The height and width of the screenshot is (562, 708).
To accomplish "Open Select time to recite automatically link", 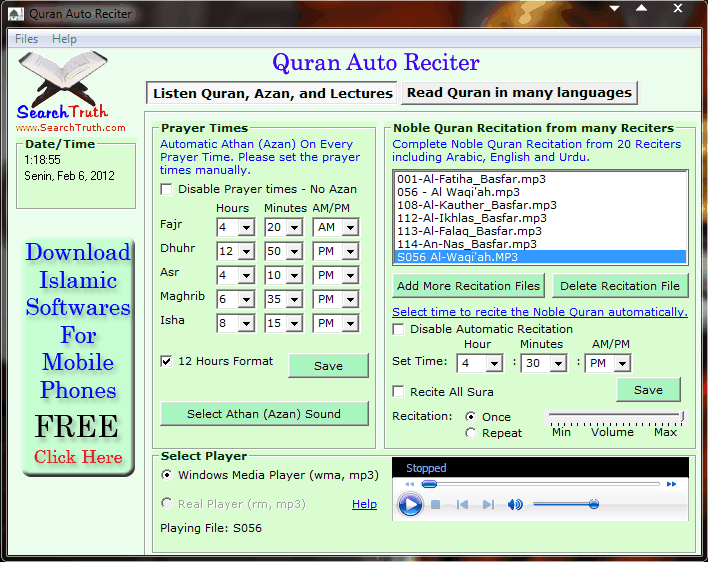I will tap(540, 312).
